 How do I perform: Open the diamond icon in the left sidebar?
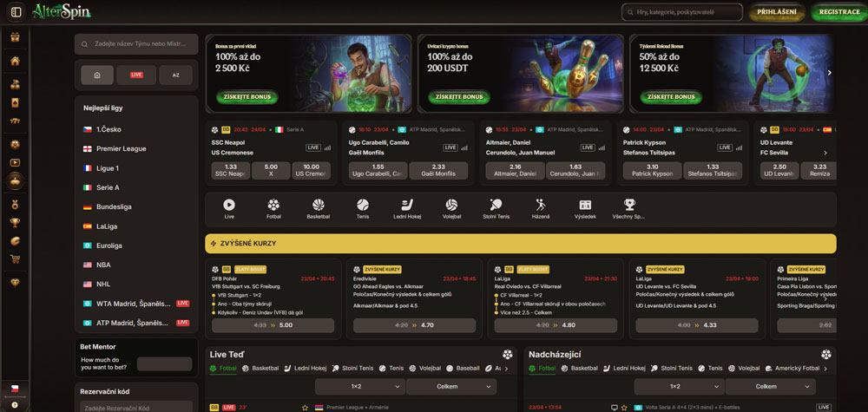(x=15, y=282)
